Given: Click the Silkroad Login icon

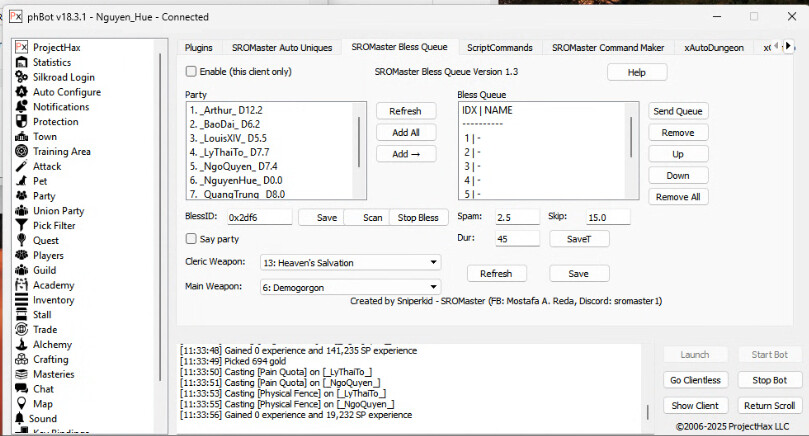Looking at the screenshot, I should tap(23, 77).
